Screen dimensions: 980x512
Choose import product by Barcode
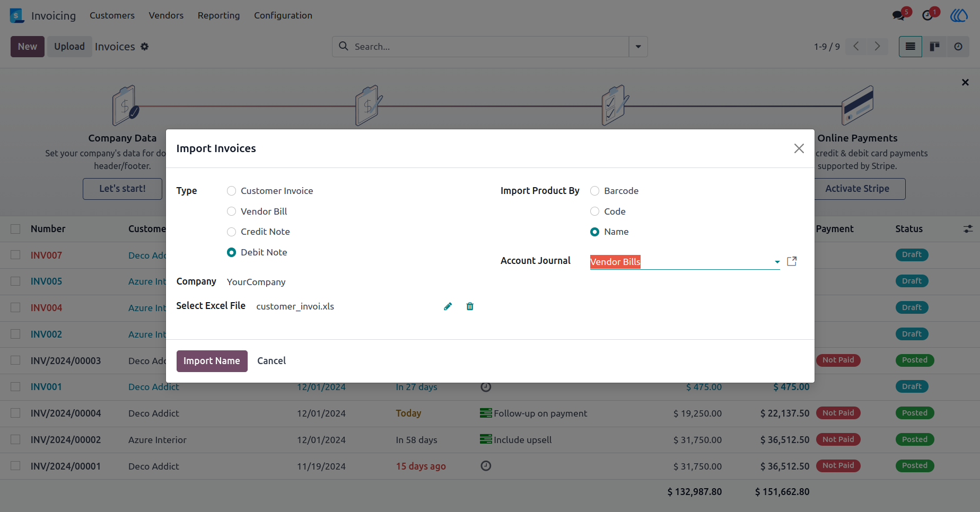(594, 191)
